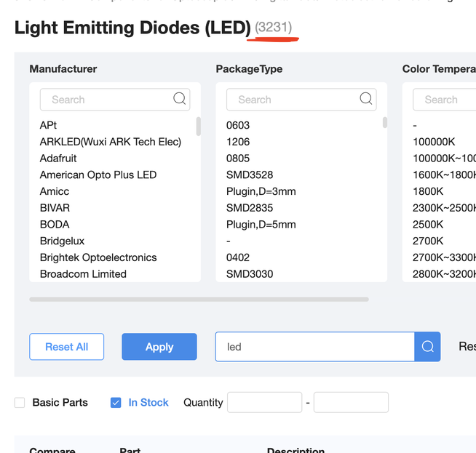Click the horizontal filter panel scrollbar

coord(199,300)
